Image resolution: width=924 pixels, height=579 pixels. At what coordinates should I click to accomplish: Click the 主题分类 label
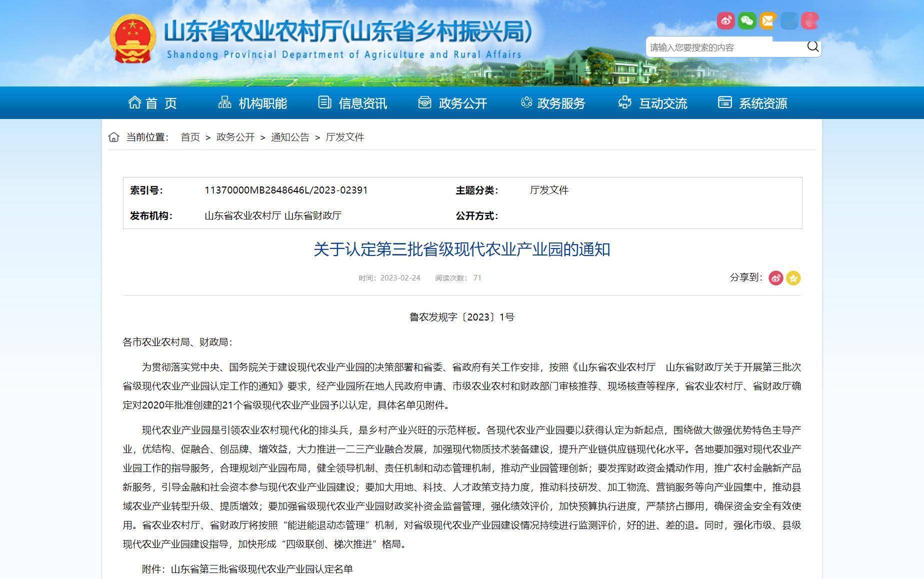(x=477, y=190)
